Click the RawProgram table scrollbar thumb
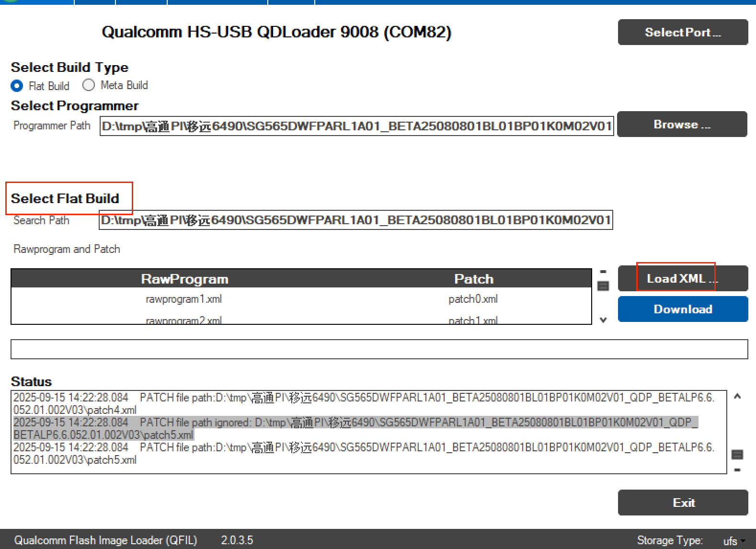756x549 pixels. [x=603, y=286]
